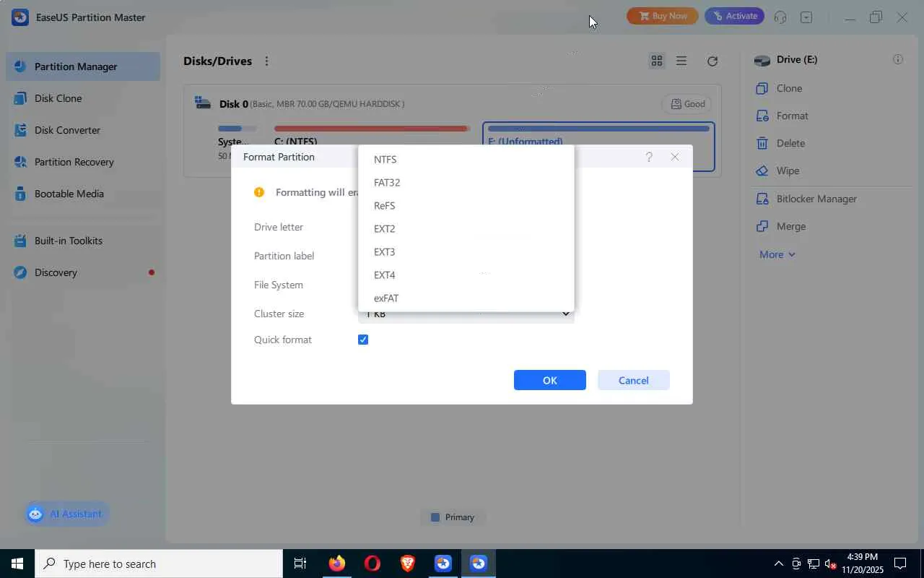Show hidden system tray icons
The width and height of the screenshot is (924, 578).
pos(778,564)
